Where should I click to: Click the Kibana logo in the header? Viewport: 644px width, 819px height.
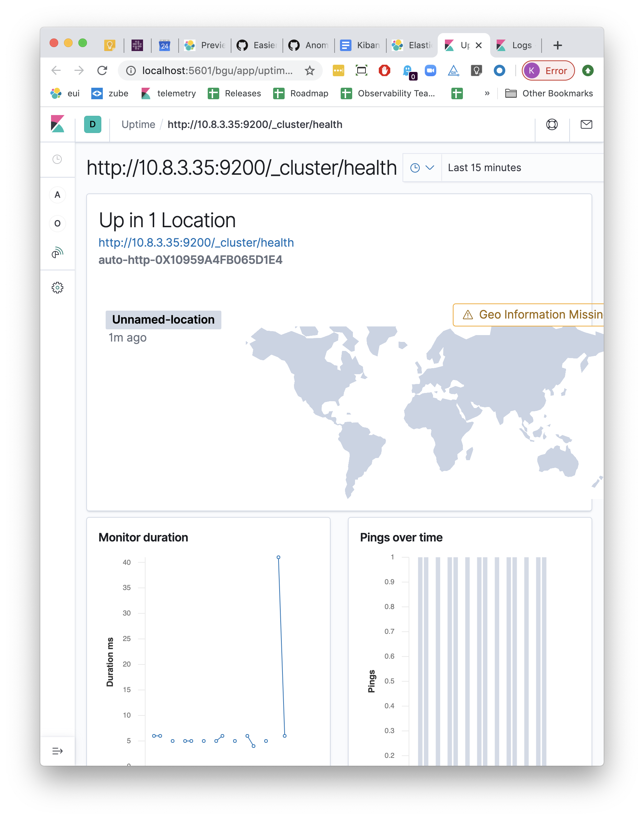click(57, 124)
